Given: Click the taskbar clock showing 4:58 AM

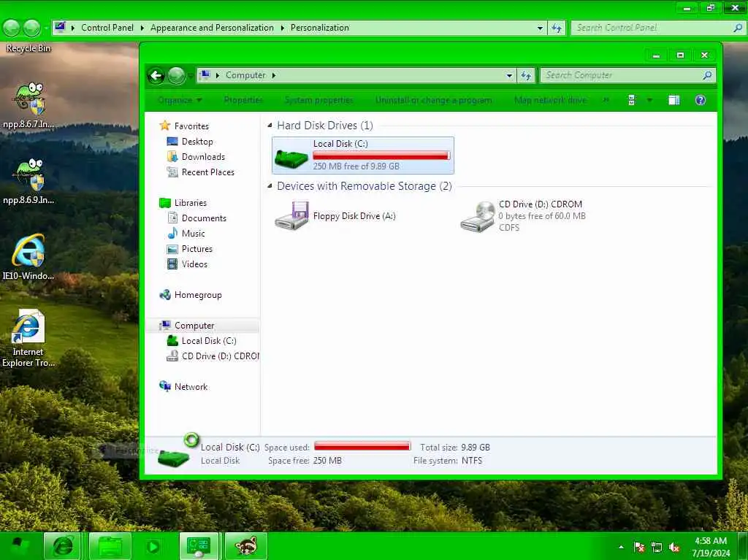Looking at the screenshot, I should [711, 547].
